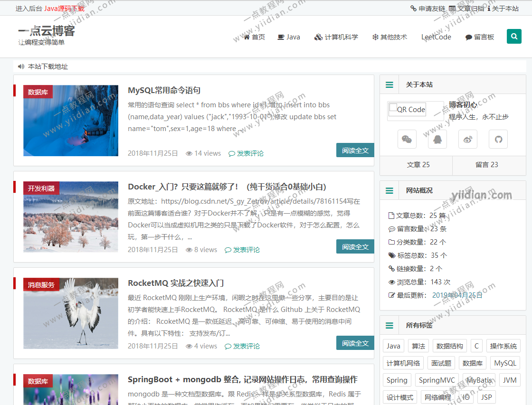Click menu icon beside 所有标签 panel
Image resolution: width=532 pixels, height=405 pixels.
click(389, 326)
